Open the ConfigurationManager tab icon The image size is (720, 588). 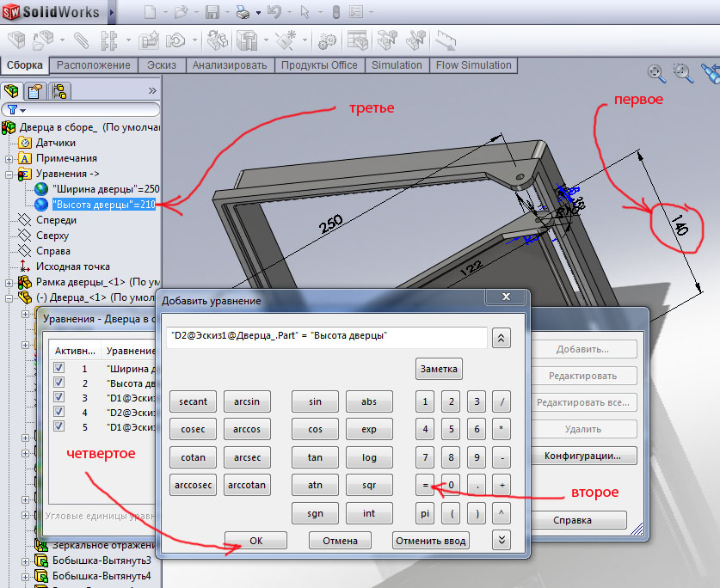pyautogui.click(x=58, y=91)
